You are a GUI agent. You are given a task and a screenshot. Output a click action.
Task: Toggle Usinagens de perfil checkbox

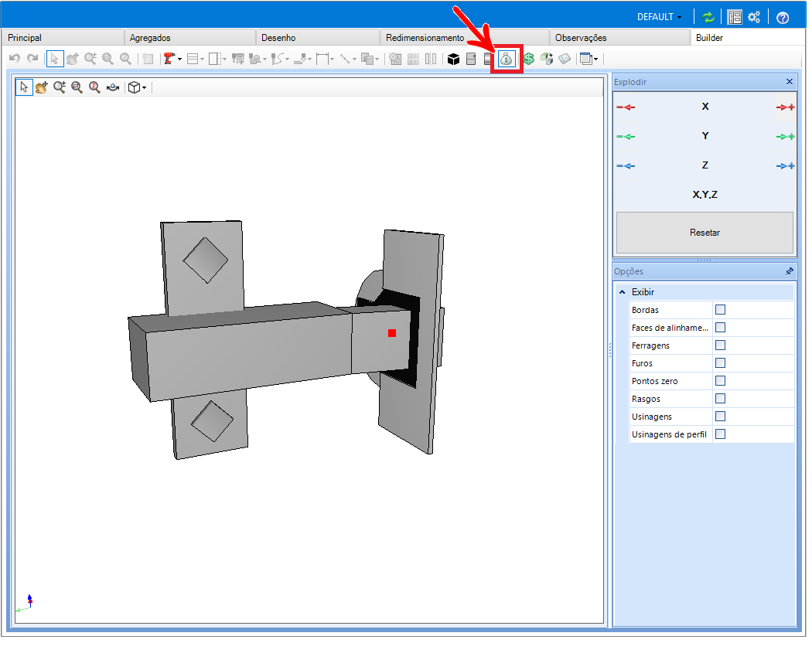coord(720,434)
